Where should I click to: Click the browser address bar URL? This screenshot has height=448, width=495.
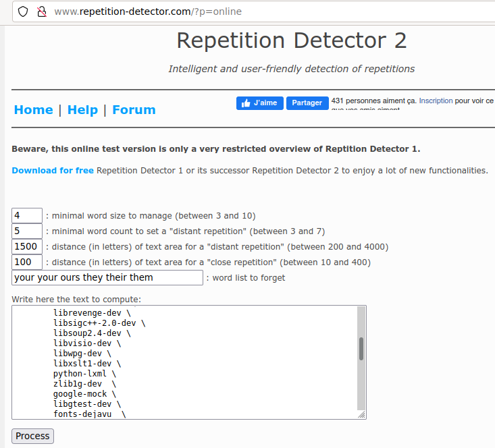148,11
